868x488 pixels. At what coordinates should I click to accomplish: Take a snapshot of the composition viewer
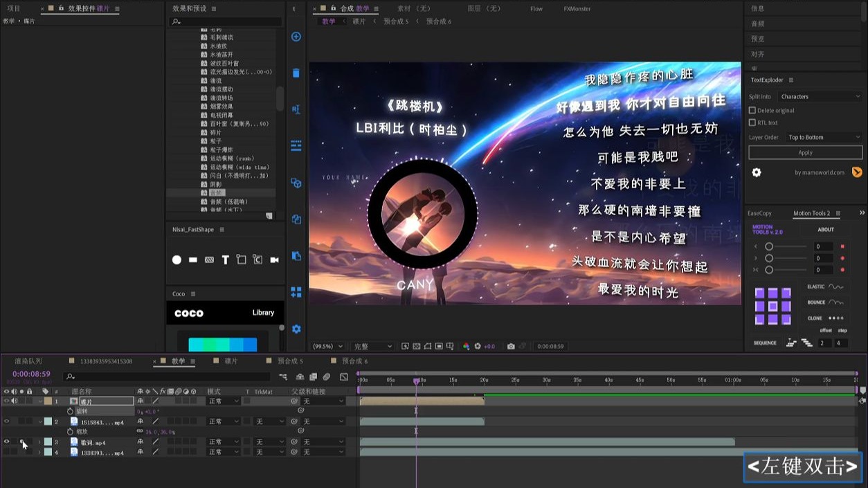pos(510,345)
